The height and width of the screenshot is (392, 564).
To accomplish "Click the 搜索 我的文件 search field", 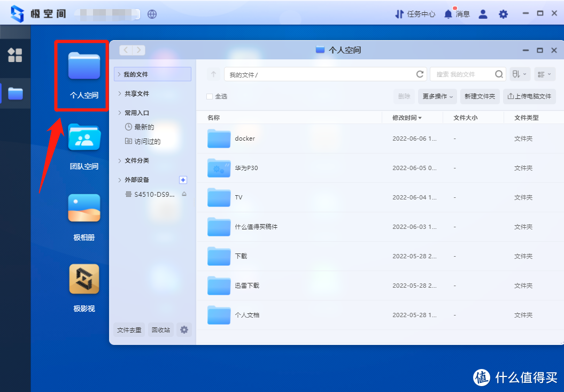I will coord(462,74).
